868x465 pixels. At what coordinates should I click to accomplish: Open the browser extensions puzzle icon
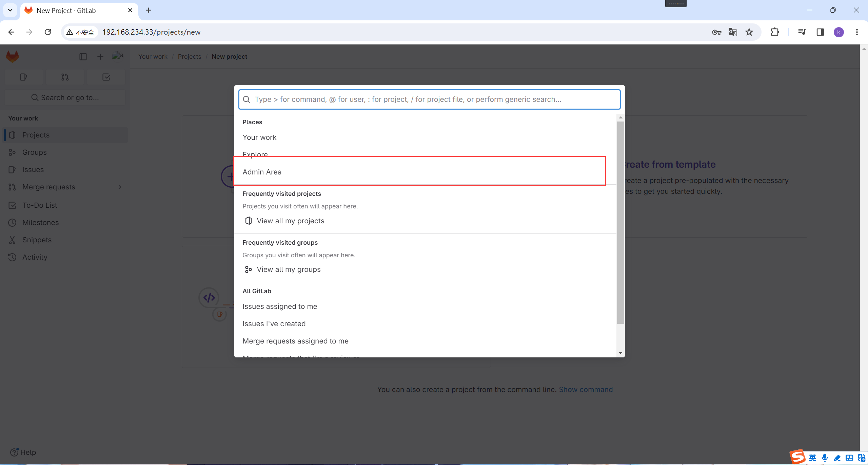(775, 32)
